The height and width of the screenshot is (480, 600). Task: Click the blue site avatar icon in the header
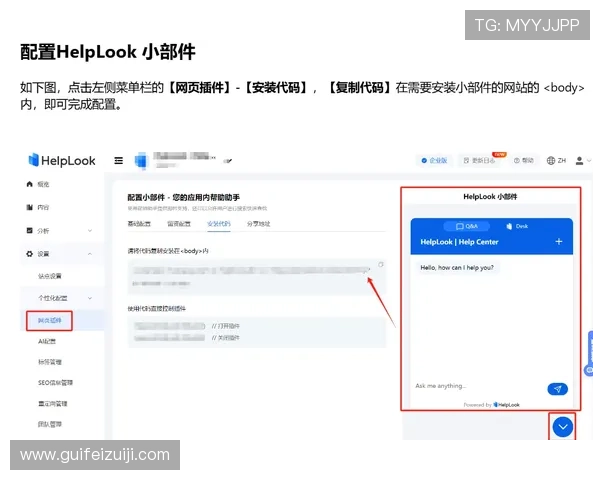(x=141, y=161)
